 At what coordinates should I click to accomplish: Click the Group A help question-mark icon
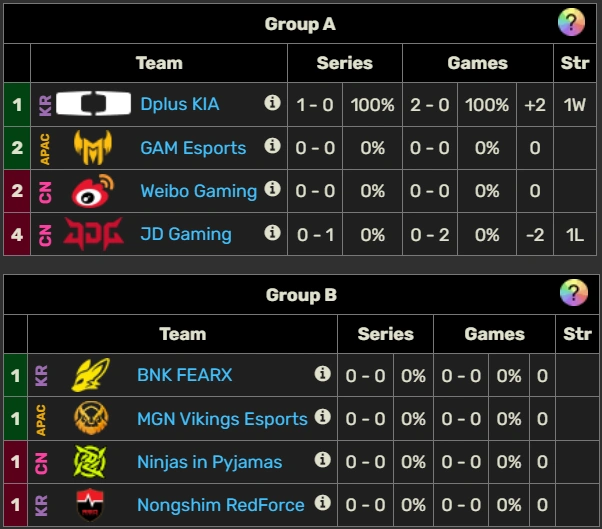pos(571,23)
